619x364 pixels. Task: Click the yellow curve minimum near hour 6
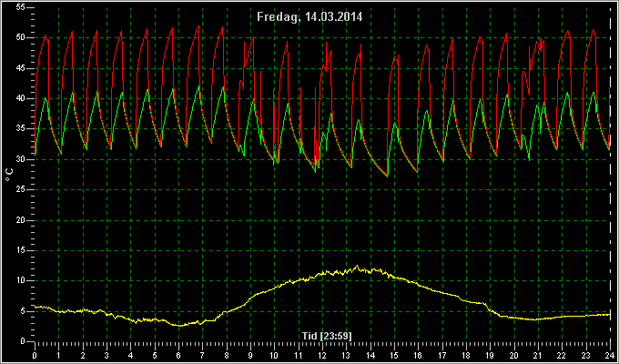point(179,325)
